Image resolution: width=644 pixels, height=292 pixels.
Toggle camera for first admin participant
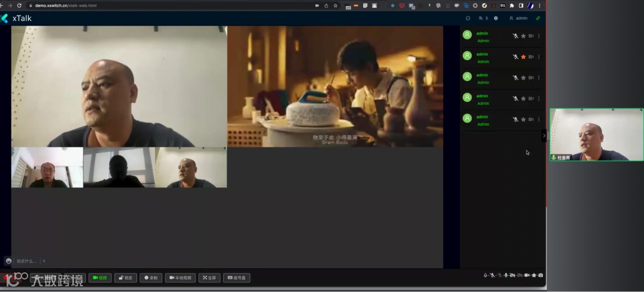(531, 36)
